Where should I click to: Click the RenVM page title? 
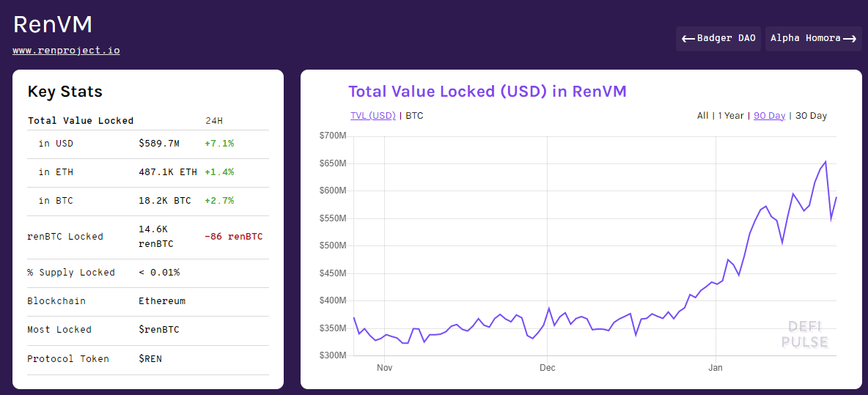coord(53,24)
